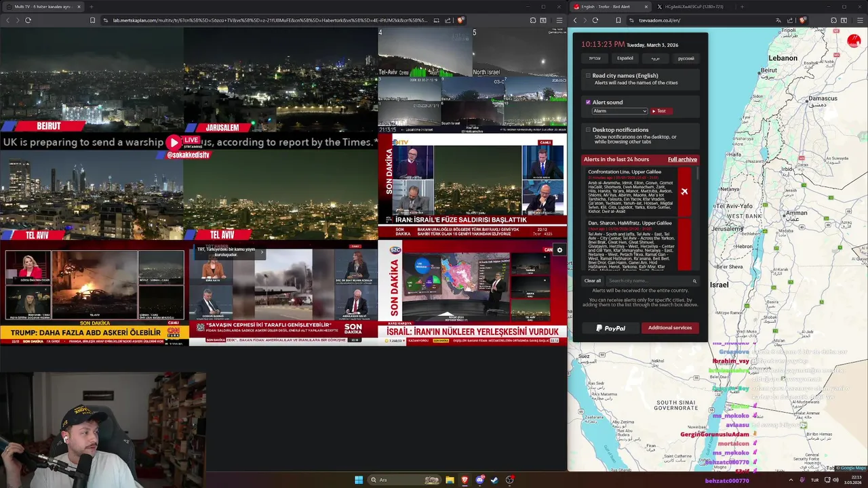
Task: Click share icon in Red Alert address bar
Action: (790, 20)
